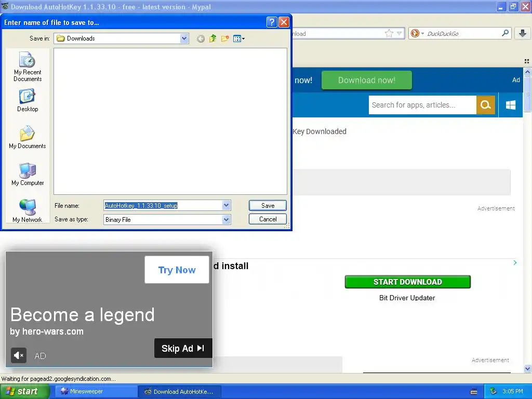The height and width of the screenshot is (399, 532).
Task: Click Cancel button in save dialog
Action: [268, 219]
